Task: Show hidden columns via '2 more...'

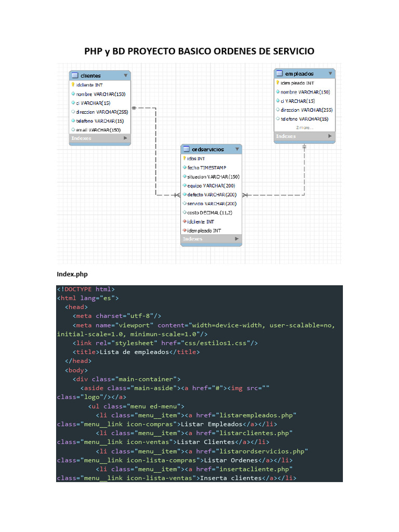Action: click(304, 127)
